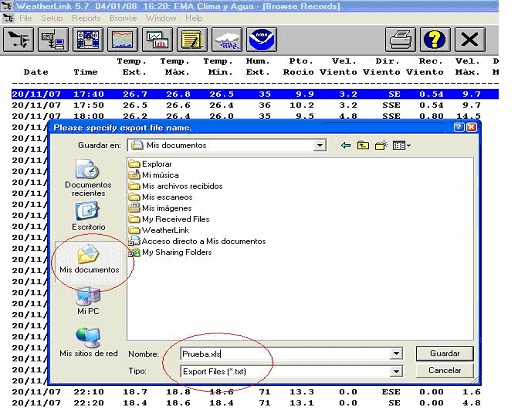Open the notepad browse records icon
Viewport: 517px width, 408px height.
[192, 40]
